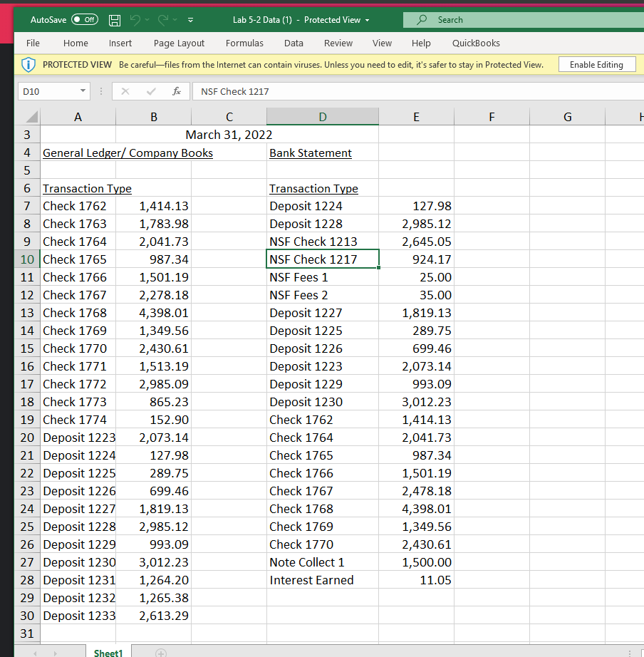Screen dimensions: 644x657
Task: Click the Enable Editing button
Action: [597, 63]
